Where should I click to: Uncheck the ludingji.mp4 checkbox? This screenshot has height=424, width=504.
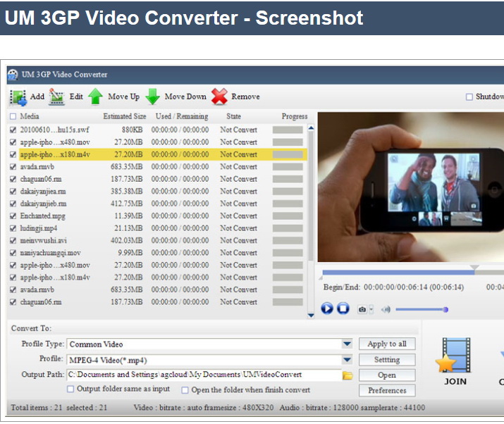pyautogui.click(x=13, y=228)
